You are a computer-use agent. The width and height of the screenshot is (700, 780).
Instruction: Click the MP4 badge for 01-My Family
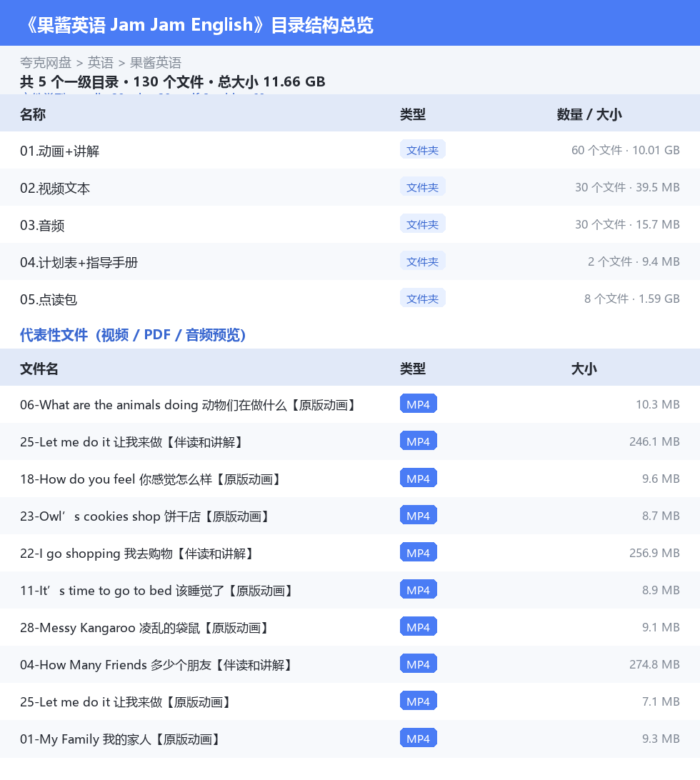pos(419,739)
